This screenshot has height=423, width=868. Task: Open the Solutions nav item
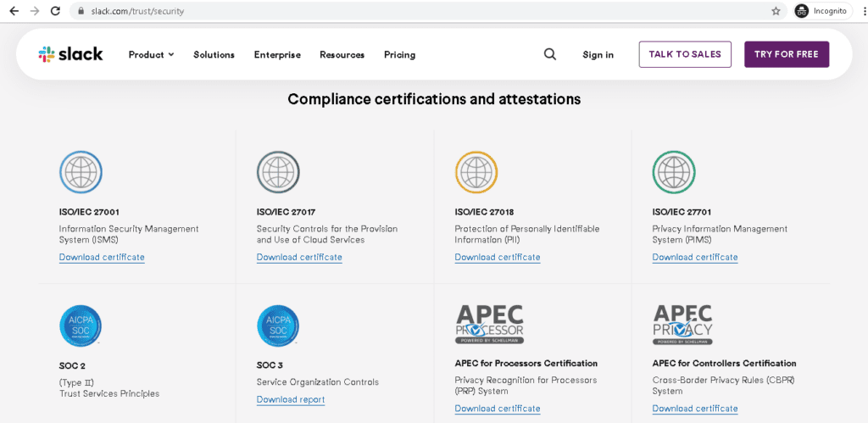[x=214, y=55]
